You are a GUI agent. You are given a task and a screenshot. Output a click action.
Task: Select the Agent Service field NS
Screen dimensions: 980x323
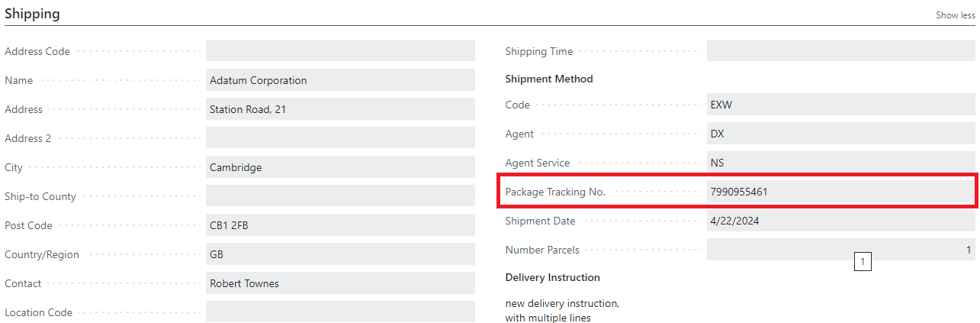tap(840, 163)
